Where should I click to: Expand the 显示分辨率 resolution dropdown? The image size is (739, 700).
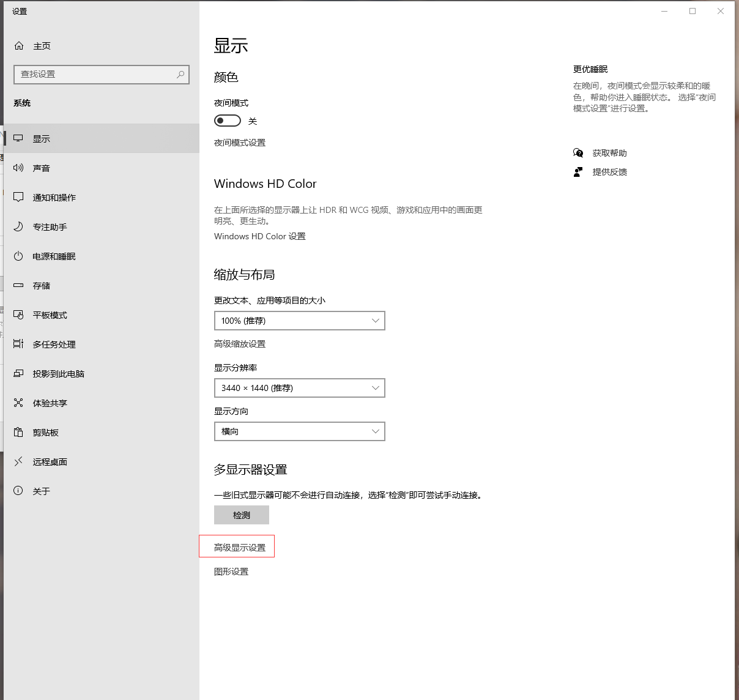[x=299, y=387]
